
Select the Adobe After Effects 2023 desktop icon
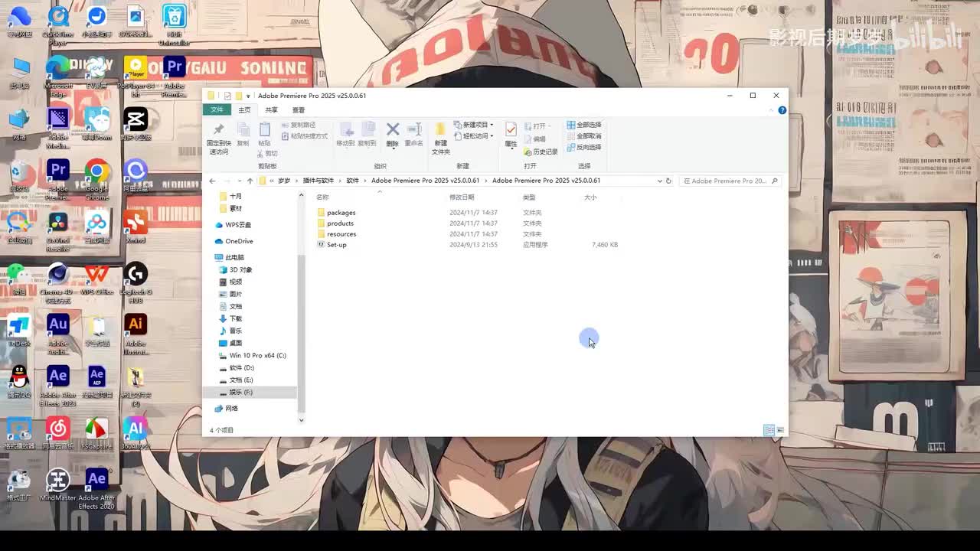pos(58,386)
